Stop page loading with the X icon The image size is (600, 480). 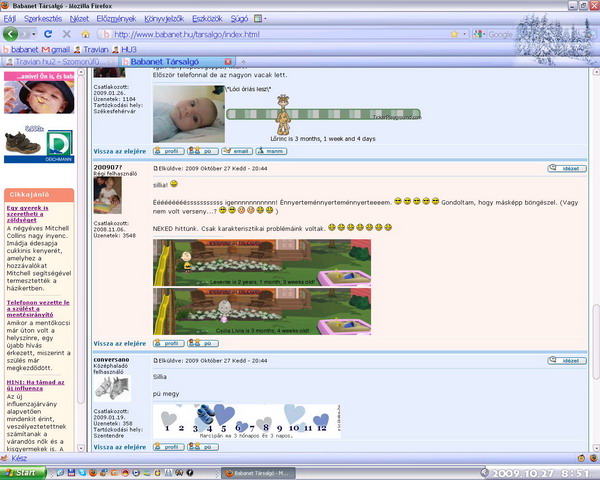click(x=67, y=34)
